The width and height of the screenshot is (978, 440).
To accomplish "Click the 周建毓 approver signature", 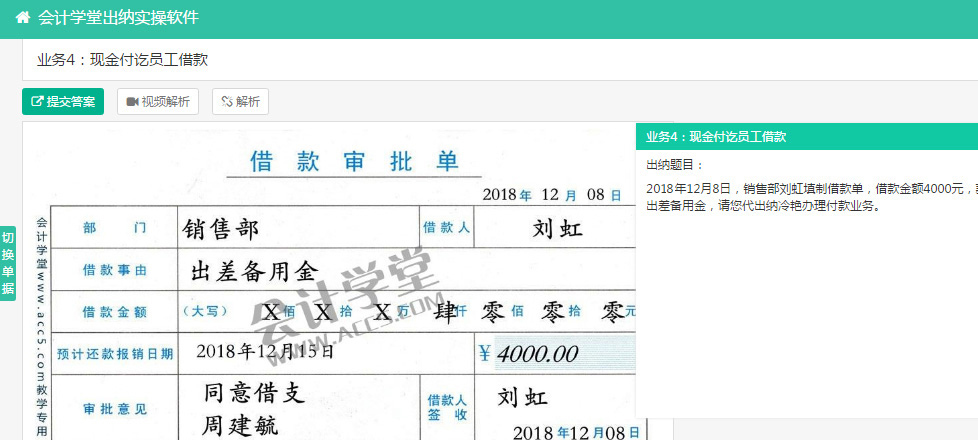I will click(241, 426).
